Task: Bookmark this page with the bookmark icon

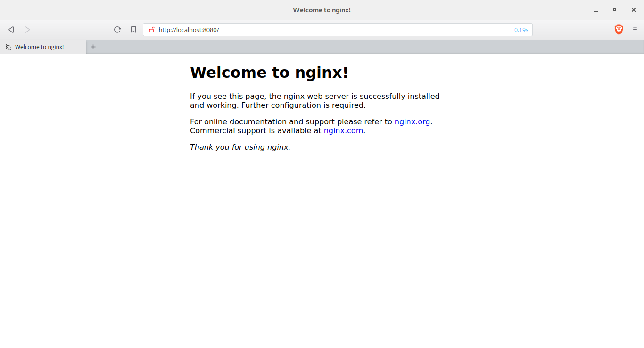Action: point(133,30)
